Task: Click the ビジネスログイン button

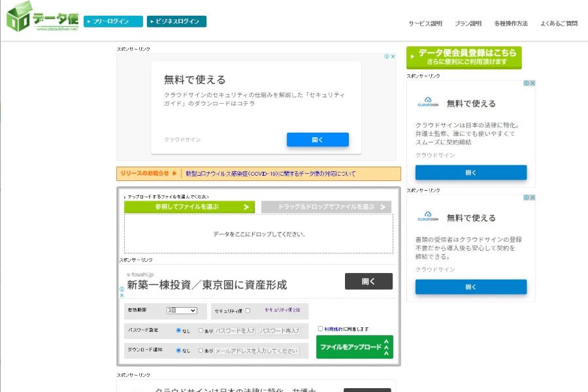Action: pos(176,22)
